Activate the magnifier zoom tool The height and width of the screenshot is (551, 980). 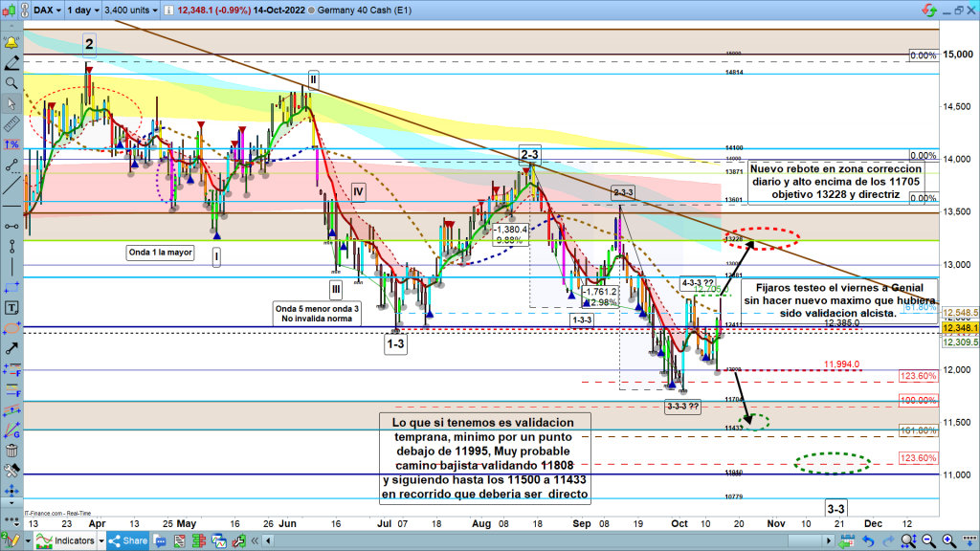click(x=11, y=83)
